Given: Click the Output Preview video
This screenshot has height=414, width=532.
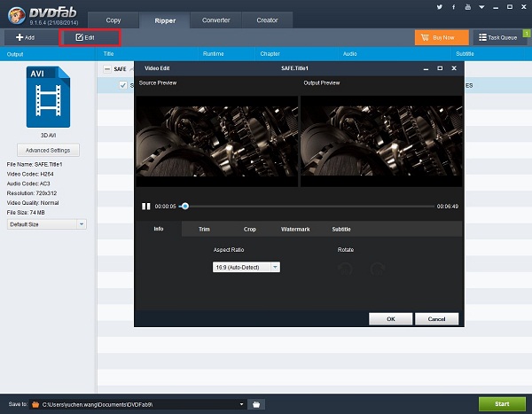Looking at the screenshot, I should point(381,142).
